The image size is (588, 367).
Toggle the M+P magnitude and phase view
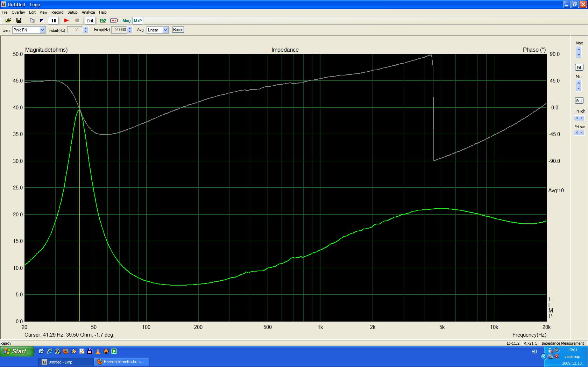click(138, 21)
